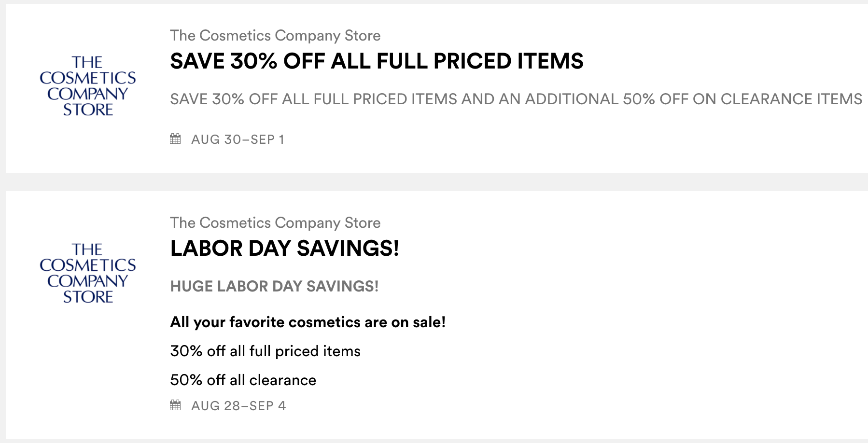The width and height of the screenshot is (868, 443).
Task: Open store logo on the 30% off deal
Action: coord(88,85)
